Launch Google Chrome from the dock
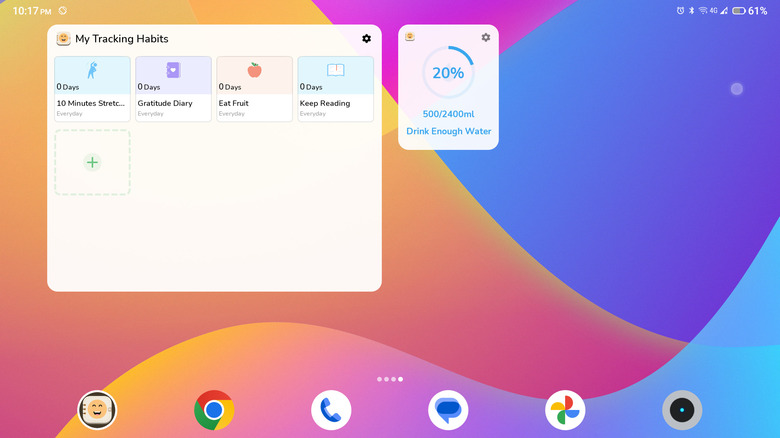This screenshot has height=438, width=780. (214, 410)
